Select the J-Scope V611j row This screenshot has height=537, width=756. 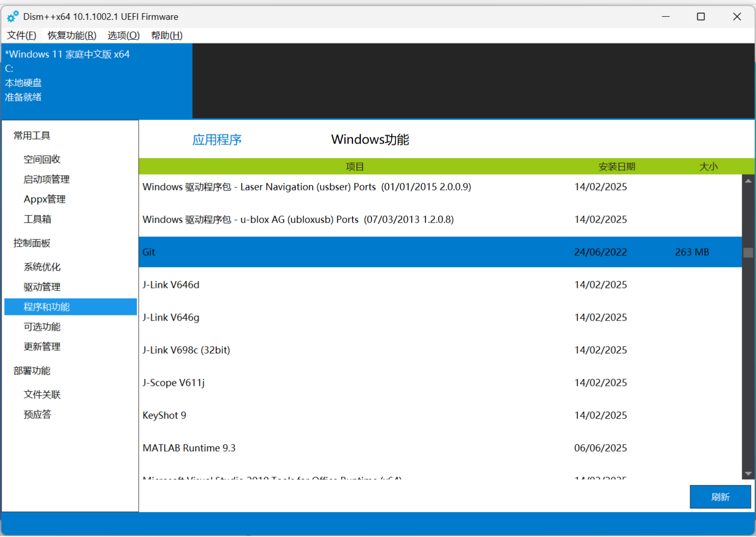(x=440, y=383)
